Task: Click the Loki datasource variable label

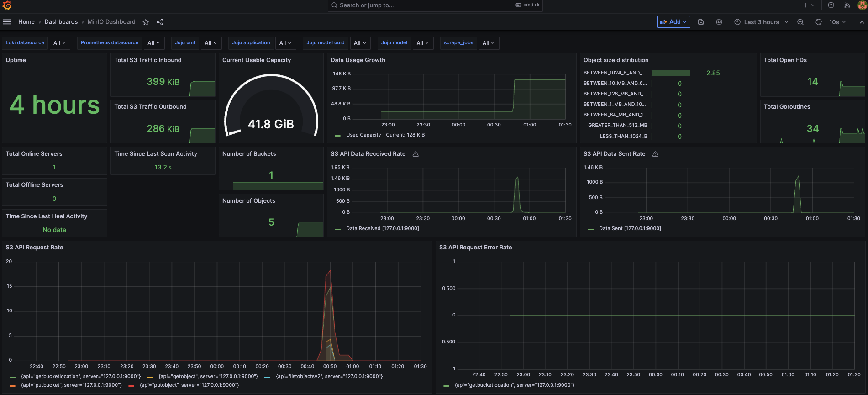Action: click(25, 43)
